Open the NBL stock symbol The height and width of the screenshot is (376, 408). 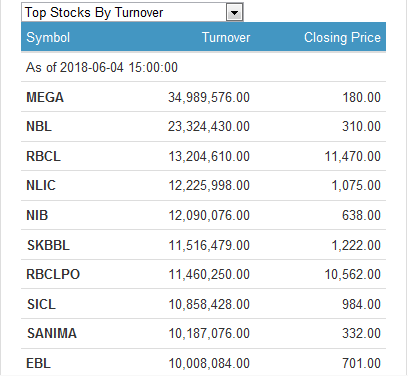39,127
